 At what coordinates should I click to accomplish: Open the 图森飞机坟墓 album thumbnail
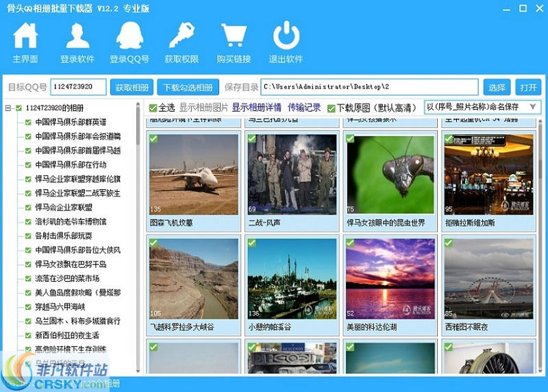click(x=194, y=175)
